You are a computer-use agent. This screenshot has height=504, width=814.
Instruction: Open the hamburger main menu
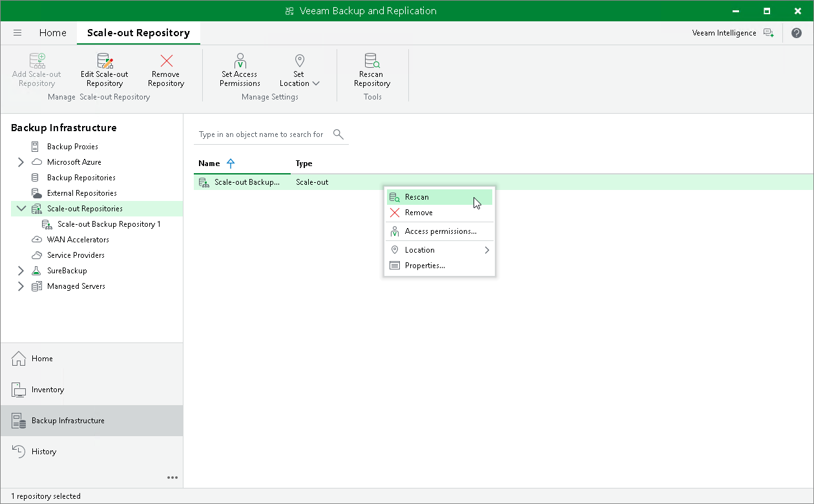(17, 32)
